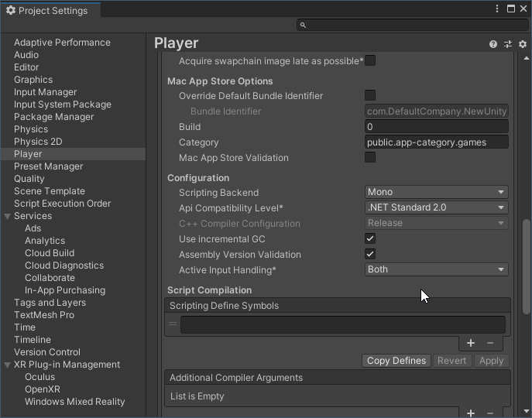Image resolution: width=532 pixels, height=418 pixels.
Task: Open the Player help documentation icon
Action: [493, 44]
